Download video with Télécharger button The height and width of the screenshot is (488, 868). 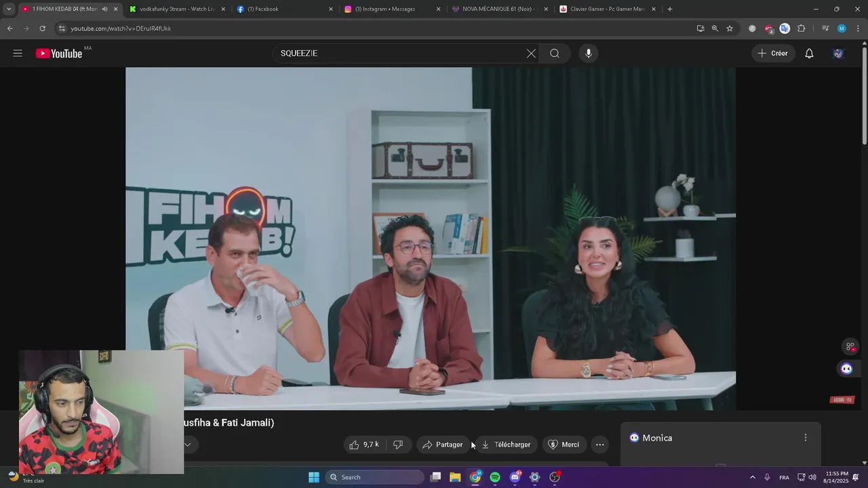pos(506,445)
